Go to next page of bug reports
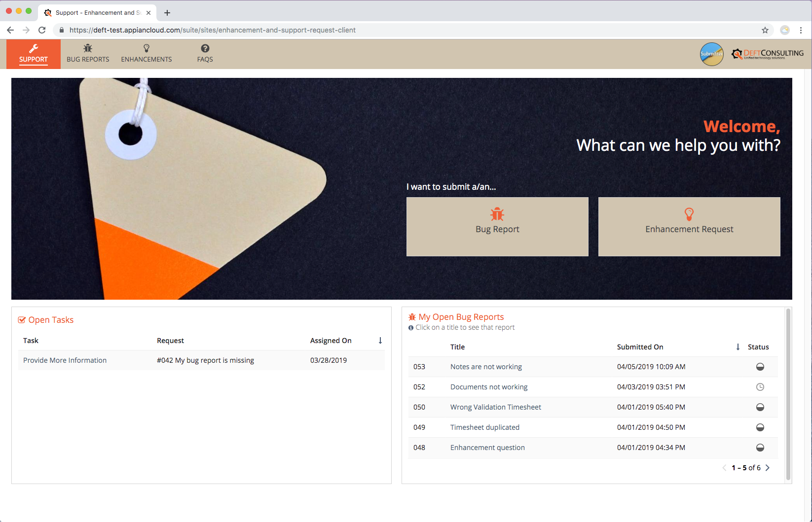Screen dimensions: 812x522 click(x=768, y=468)
